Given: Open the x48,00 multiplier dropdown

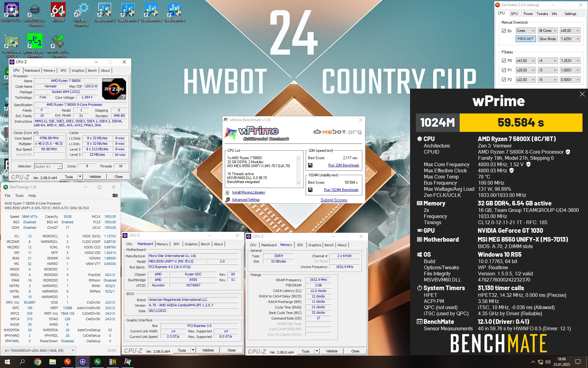Looking at the screenshot, I should point(570,31).
